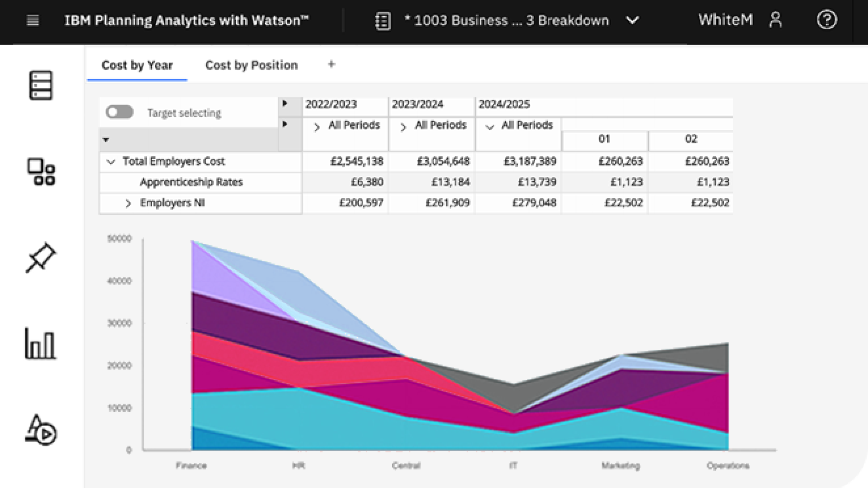Expand the Employers NI row
Viewport: 868px width, 488px height.
tap(129, 203)
